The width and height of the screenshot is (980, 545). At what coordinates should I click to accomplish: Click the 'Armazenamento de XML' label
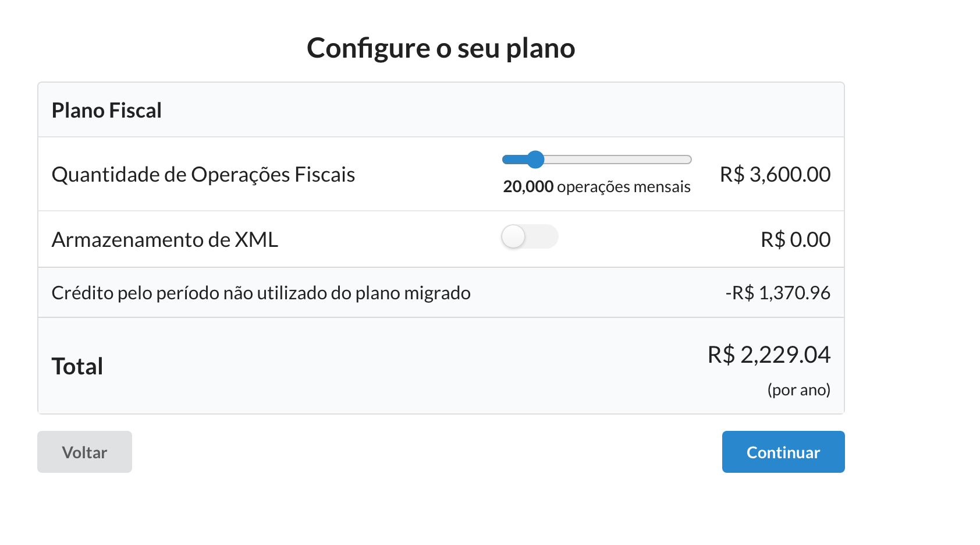point(165,240)
